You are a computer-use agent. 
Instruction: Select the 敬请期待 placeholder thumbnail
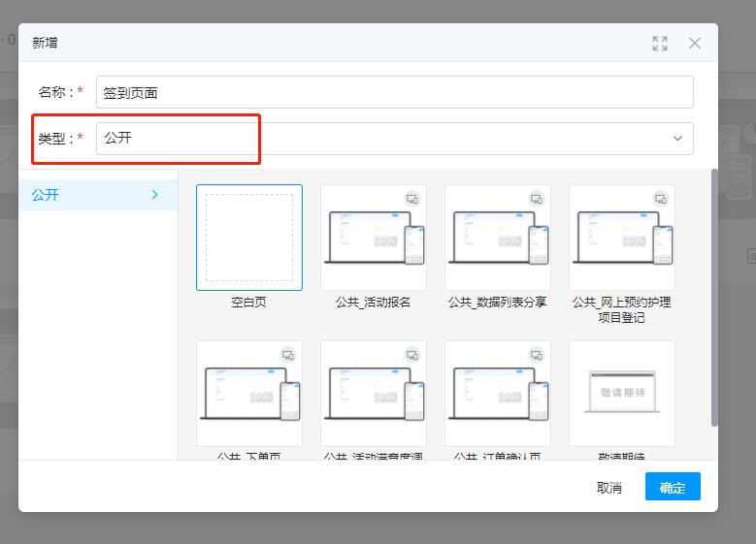pyautogui.click(x=622, y=394)
